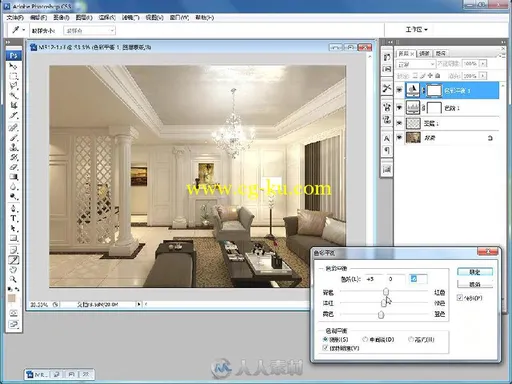
Task: Open the 文件(F) menu
Action: [15, 17]
